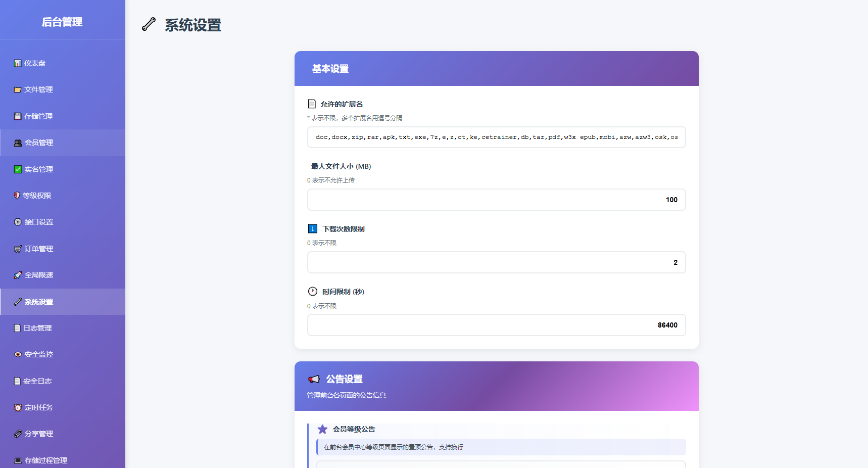Click the 公告设置 megaphone icon

[x=314, y=379]
